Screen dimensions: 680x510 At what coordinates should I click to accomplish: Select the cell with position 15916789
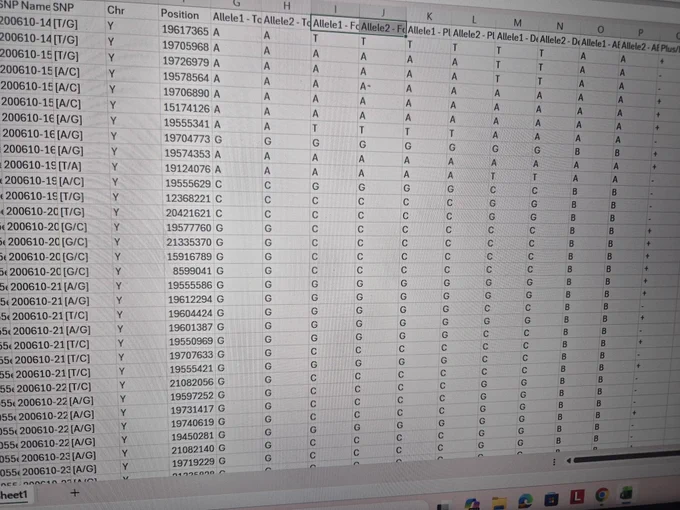point(190,256)
